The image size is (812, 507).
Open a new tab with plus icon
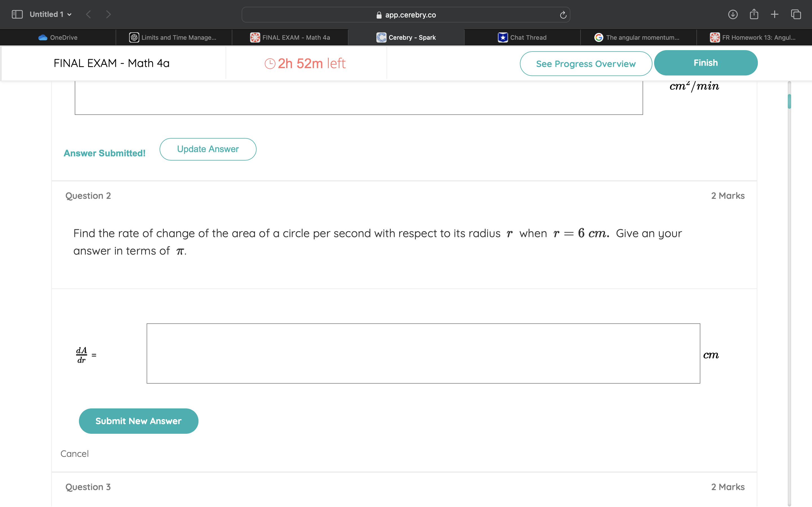[x=775, y=14]
